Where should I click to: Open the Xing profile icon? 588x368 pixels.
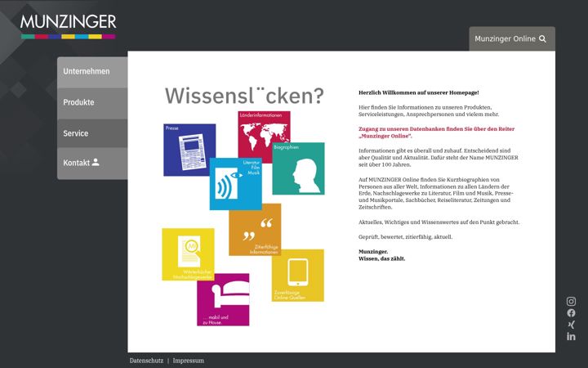[571, 325]
